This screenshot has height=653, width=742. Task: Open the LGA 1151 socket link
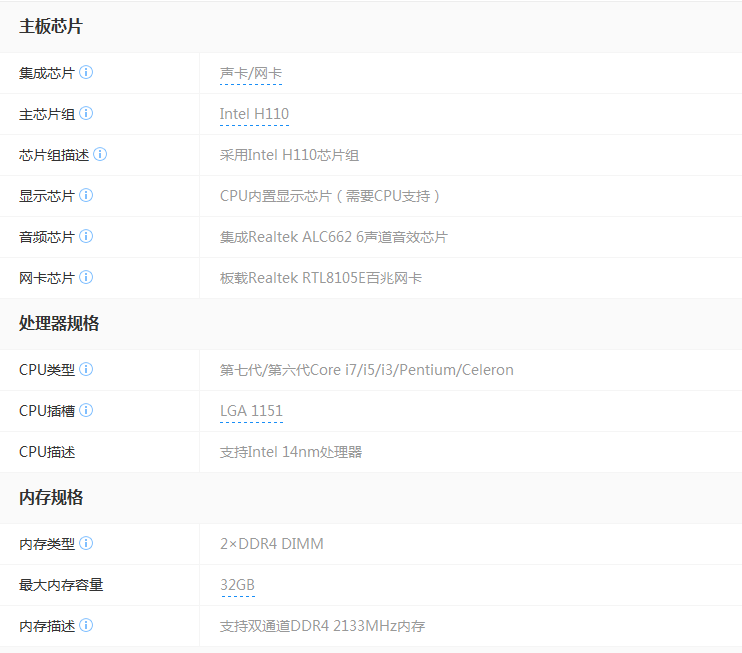tap(251, 411)
